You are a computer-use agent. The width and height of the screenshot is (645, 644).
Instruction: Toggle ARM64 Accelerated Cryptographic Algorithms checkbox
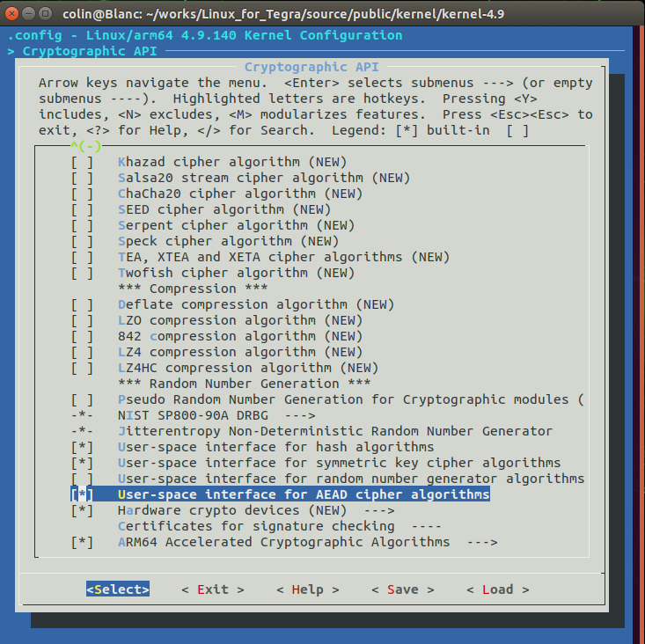click(82, 542)
